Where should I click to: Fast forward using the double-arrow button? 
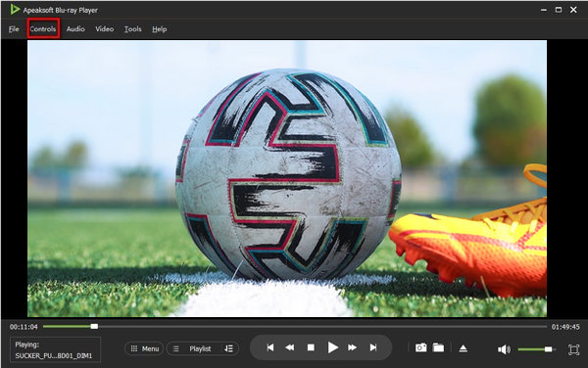pyautogui.click(x=352, y=347)
